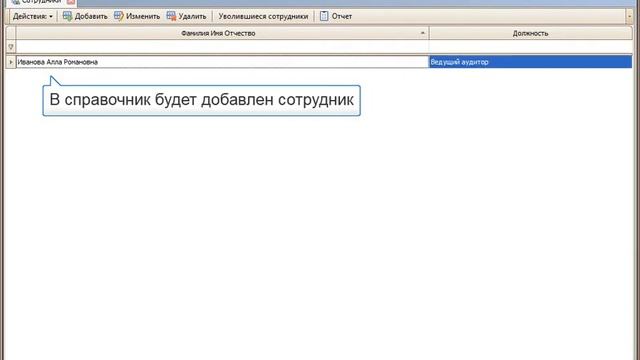The image size is (640, 360).
Task: Click the filter funnel icon in filter row
Action: point(11,47)
